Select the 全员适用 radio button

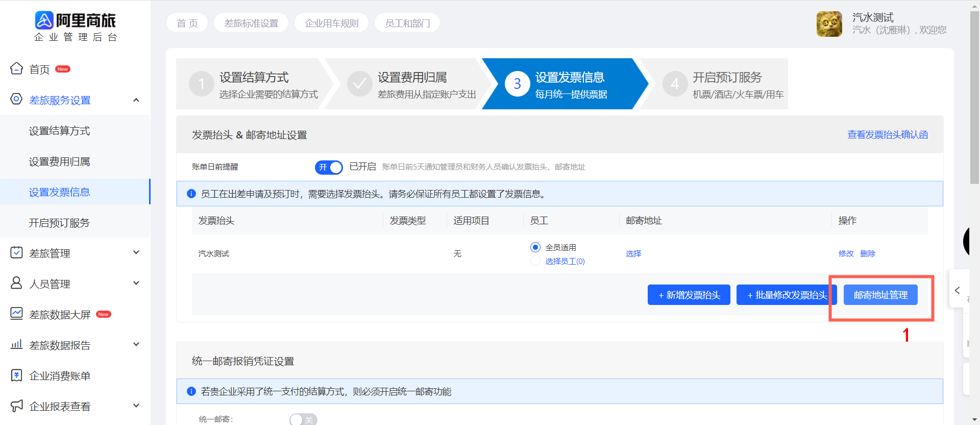point(535,247)
